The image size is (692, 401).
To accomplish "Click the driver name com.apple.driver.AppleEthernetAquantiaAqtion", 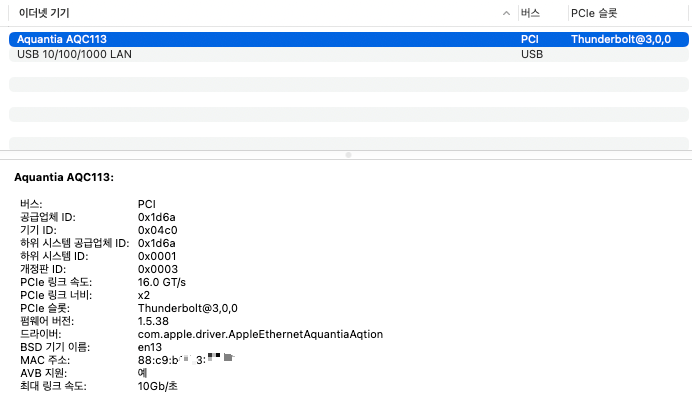I will [260, 334].
